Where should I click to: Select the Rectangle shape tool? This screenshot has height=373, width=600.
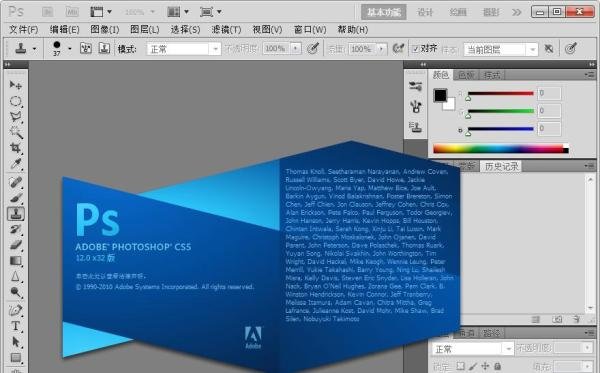coord(16,358)
